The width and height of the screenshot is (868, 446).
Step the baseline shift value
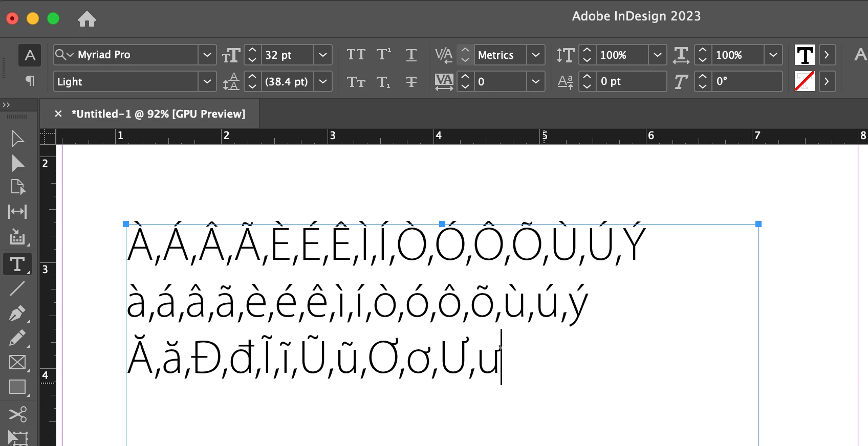point(587,81)
